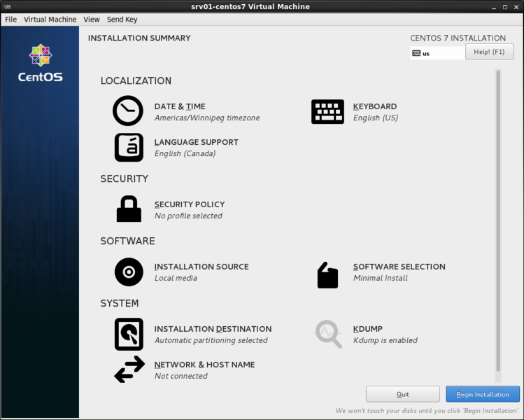Click the 'us' keyboard layout indicator
524x420 pixels.
(437, 53)
